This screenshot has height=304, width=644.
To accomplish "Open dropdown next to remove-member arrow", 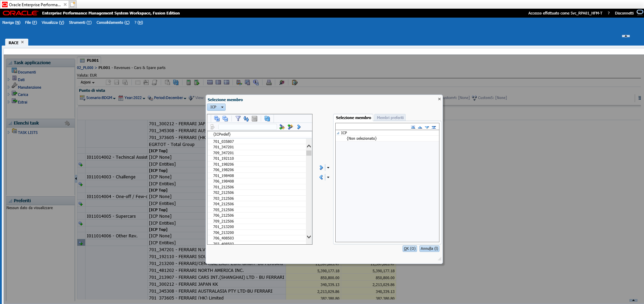I will click(x=328, y=177).
